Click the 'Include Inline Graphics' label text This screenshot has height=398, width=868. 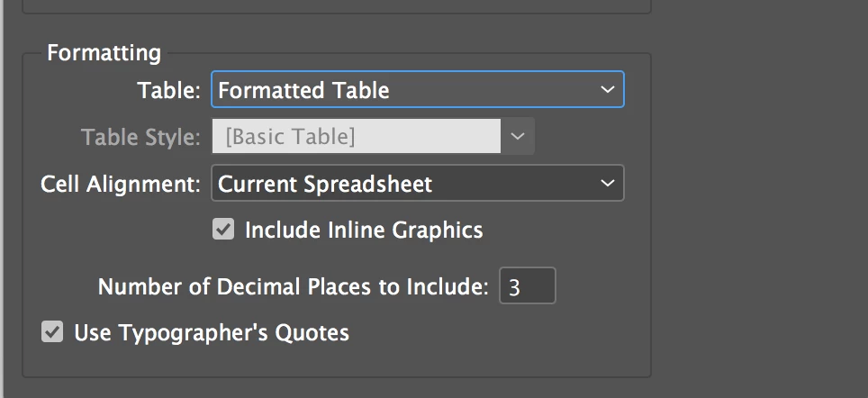click(x=364, y=230)
